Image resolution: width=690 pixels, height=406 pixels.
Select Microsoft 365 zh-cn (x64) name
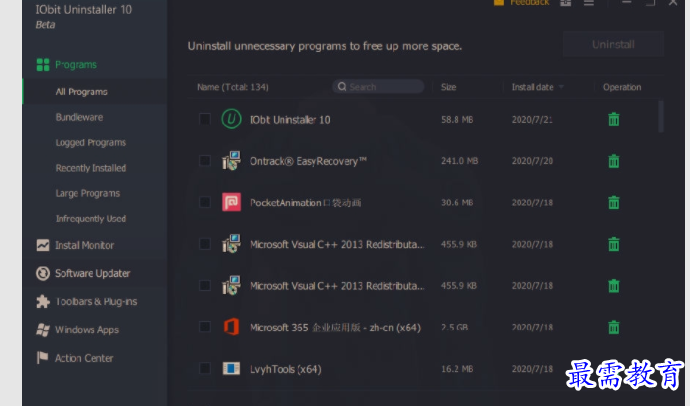click(335, 328)
